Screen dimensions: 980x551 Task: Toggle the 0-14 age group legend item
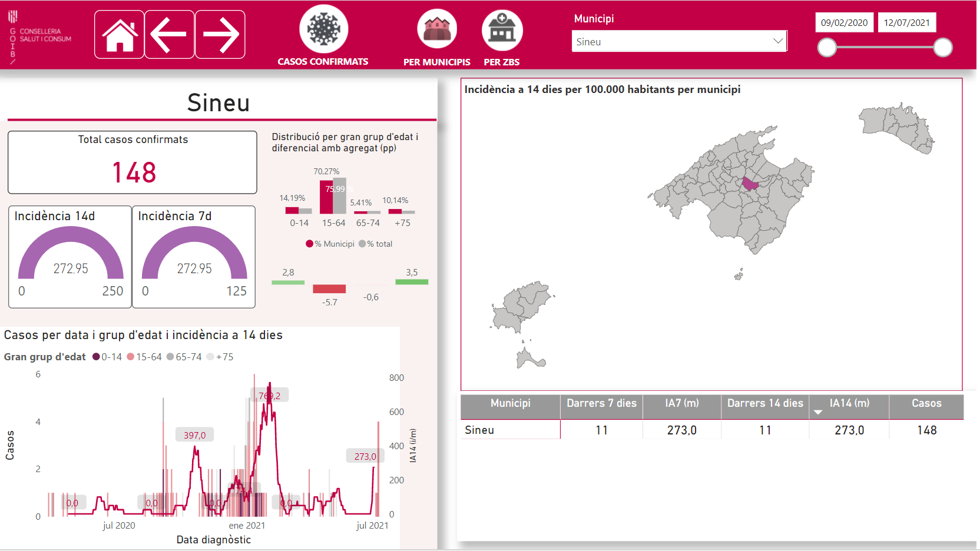[107, 357]
